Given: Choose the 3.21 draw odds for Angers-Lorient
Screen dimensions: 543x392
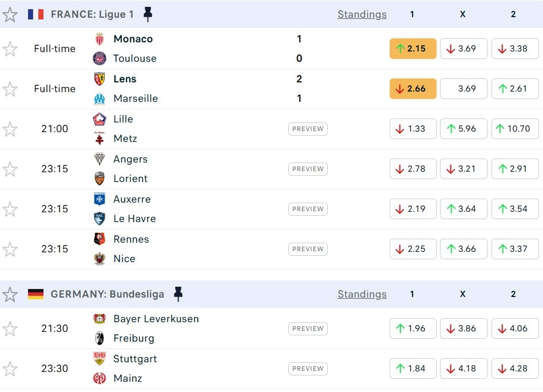Looking at the screenshot, I should [463, 169].
